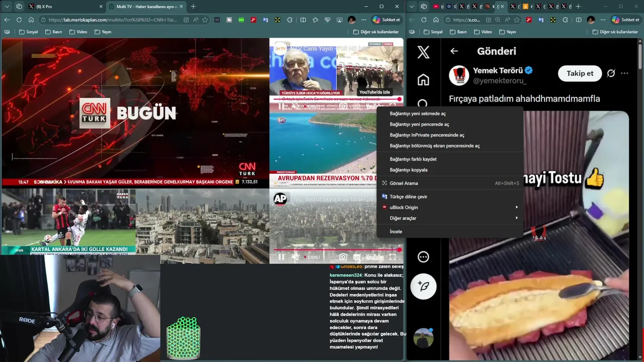The height and width of the screenshot is (362, 644).
Task: Click the Yemek Terörü display name
Action: (498, 70)
